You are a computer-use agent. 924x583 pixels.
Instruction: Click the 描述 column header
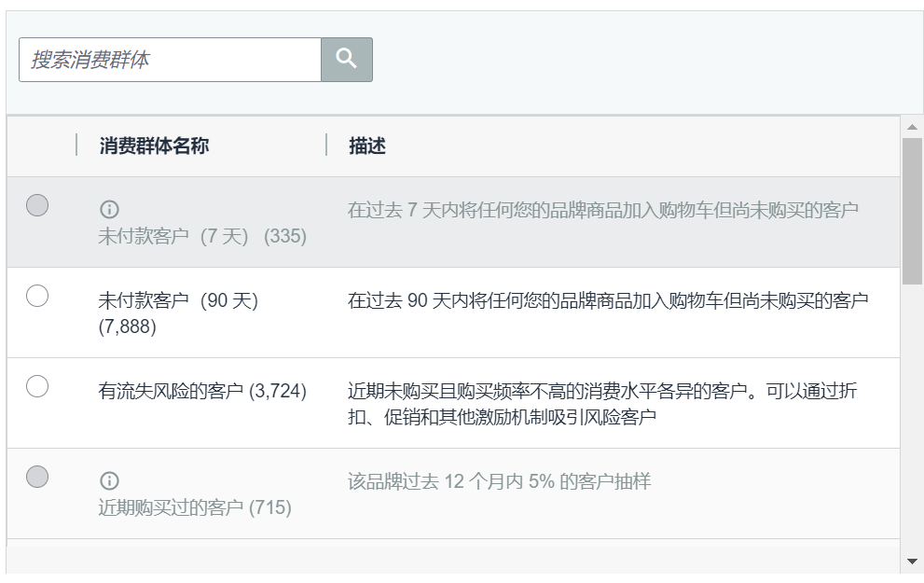(367, 146)
